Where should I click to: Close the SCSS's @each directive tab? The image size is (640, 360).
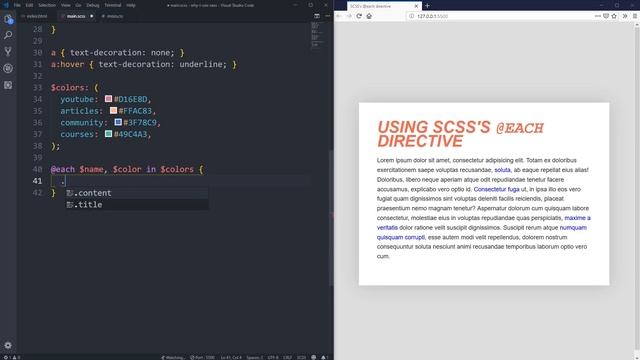pyautogui.click(x=416, y=6)
